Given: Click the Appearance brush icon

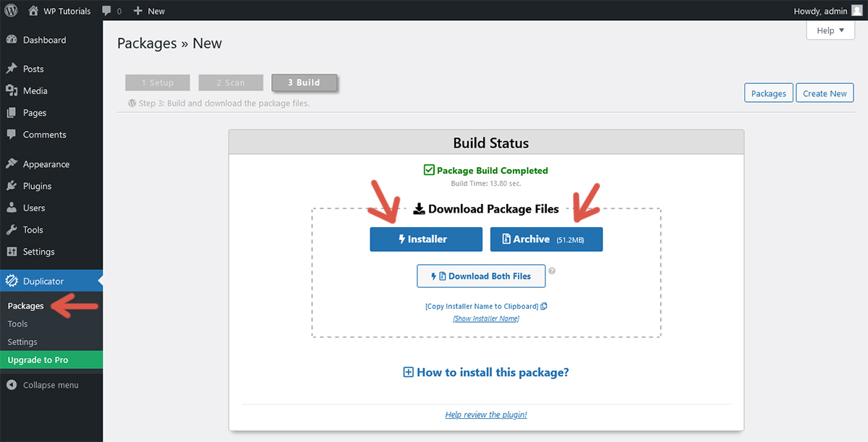Looking at the screenshot, I should [12, 164].
